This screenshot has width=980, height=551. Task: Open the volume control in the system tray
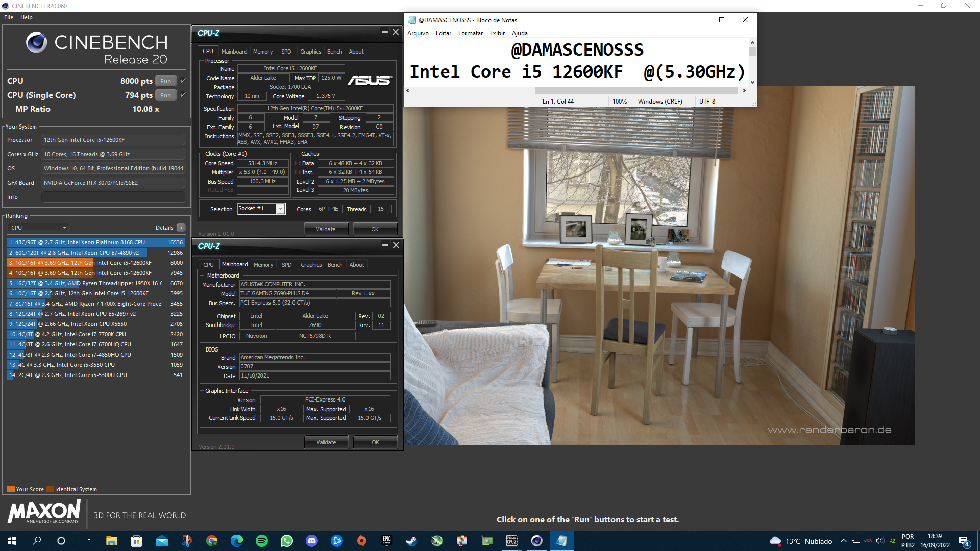tap(880, 541)
